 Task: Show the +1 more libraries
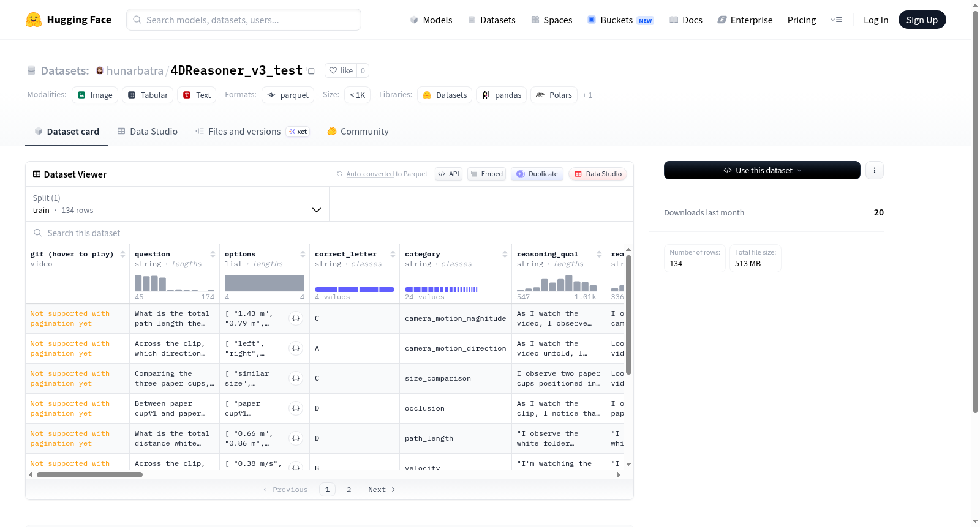pos(587,95)
